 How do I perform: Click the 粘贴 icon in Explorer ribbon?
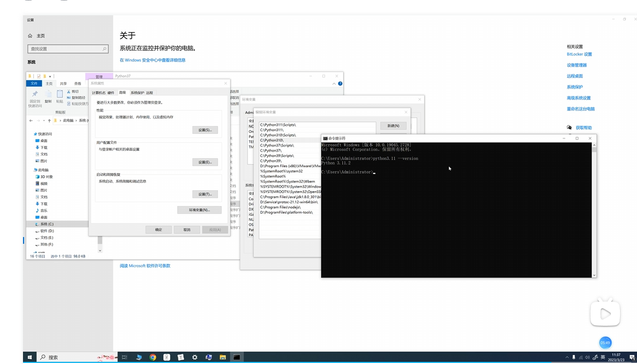(x=60, y=94)
